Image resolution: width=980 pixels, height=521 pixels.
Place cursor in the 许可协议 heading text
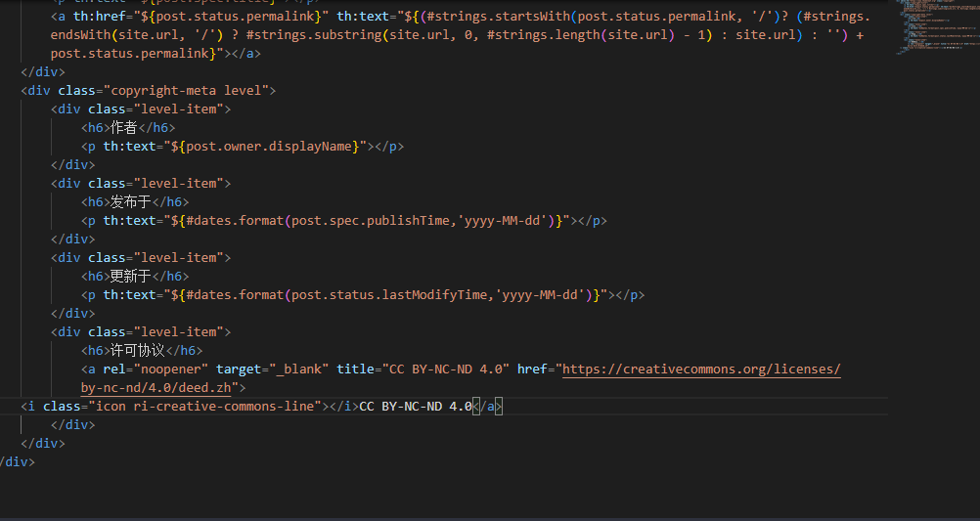(x=139, y=351)
